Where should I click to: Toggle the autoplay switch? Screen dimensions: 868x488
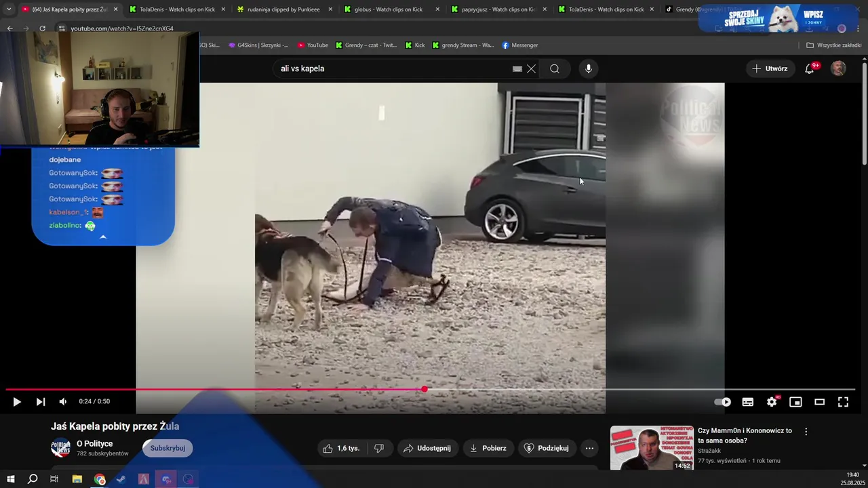tap(723, 402)
